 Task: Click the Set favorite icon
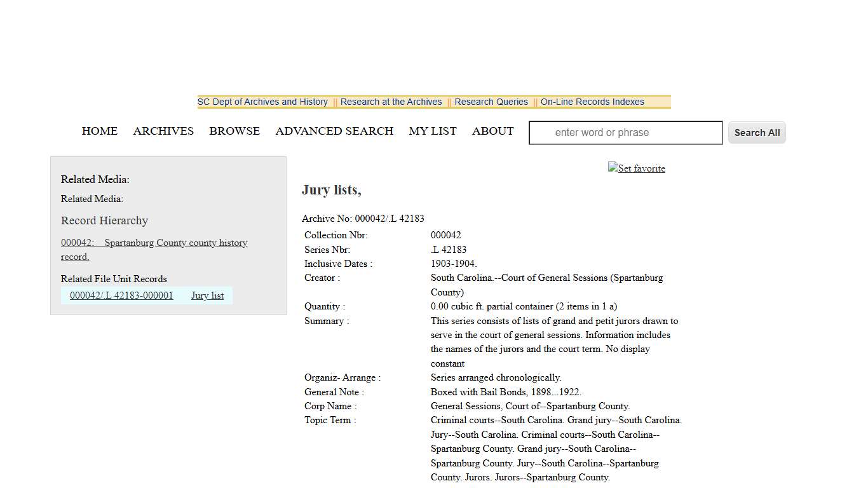[636, 168]
